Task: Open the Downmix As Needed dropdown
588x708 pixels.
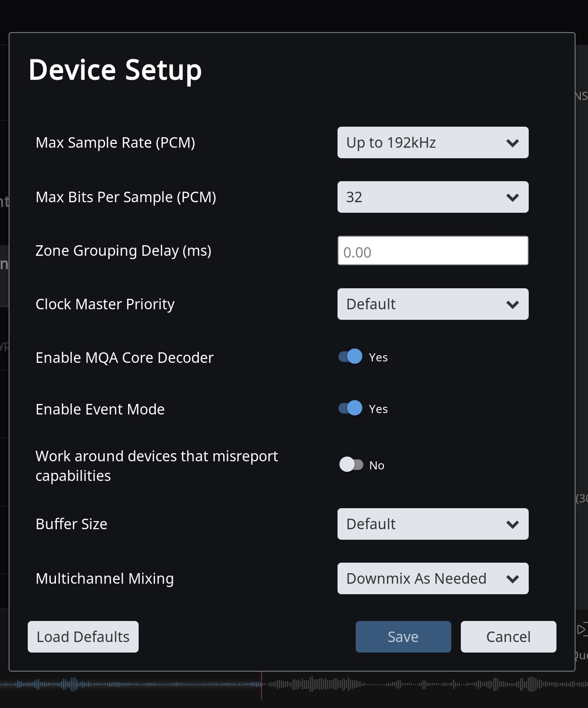Action: tap(433, 578)
